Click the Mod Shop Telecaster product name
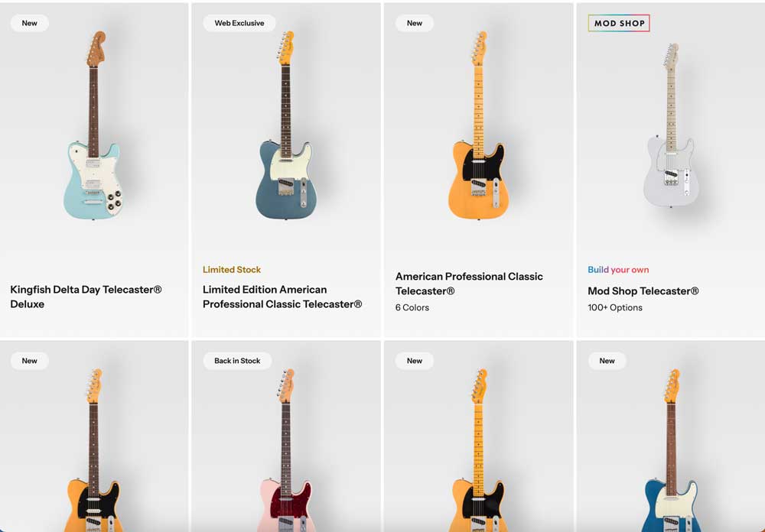This screenshot has height=532, width=765. [x=643, y=290]
